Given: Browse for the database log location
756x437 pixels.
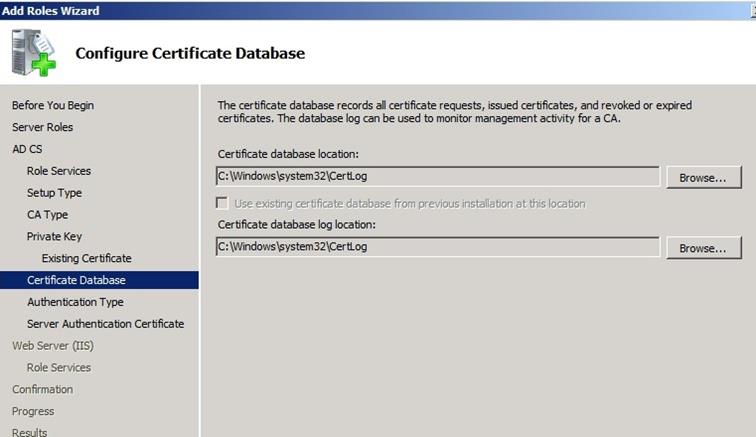Looking at the screenshot, I should (703, 248).
